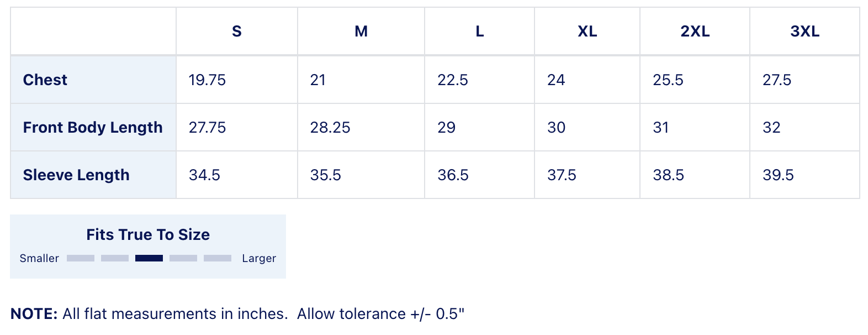Image resolution: width=868 pixels, height=335 pixels.
Task: Select the 28.25 front body length value
Action: click(330, 128)
